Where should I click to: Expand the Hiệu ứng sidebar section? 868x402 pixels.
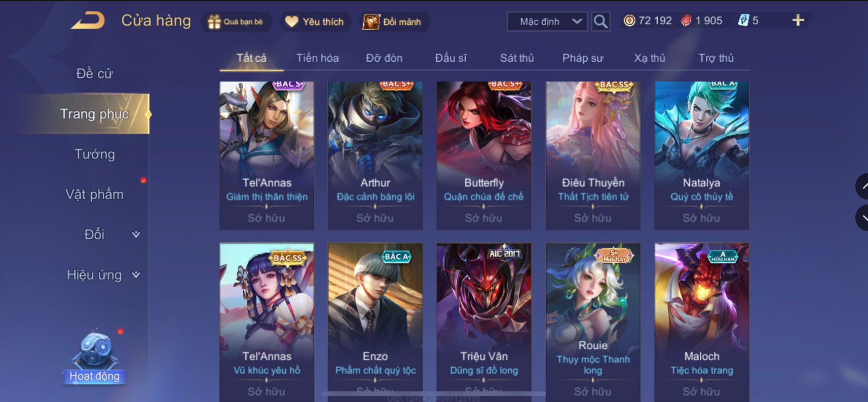tap(103, 275)
